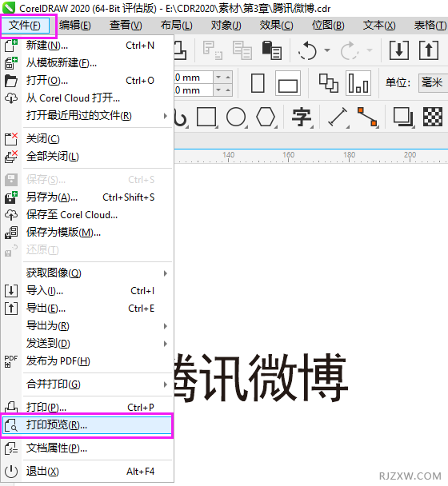Select the Ellipse tool
Image resolution: width=448 pixels, height=486 pixels.
237,118
